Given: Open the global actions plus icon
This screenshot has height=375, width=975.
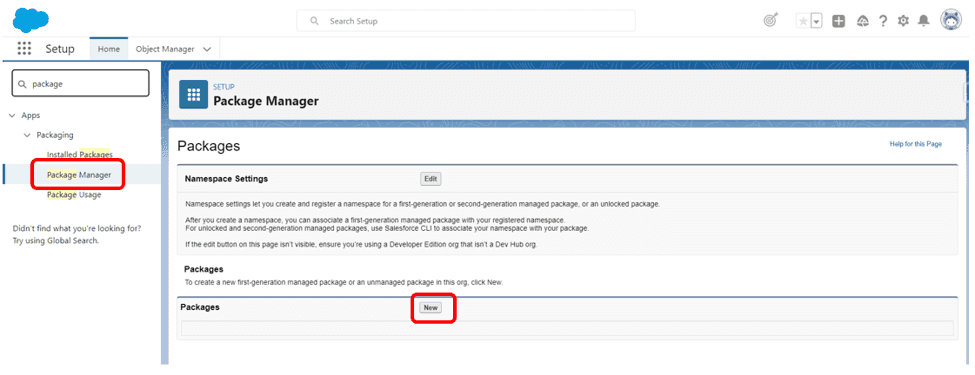Looking at the screenshot, I should [839, 21].
